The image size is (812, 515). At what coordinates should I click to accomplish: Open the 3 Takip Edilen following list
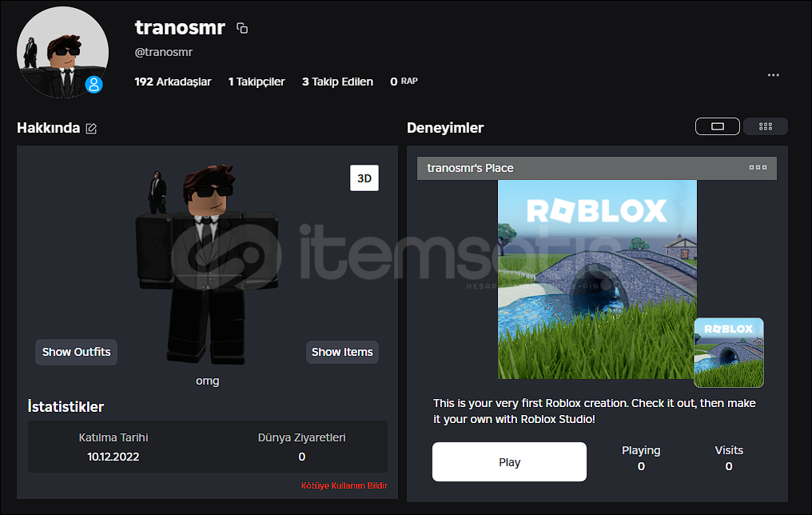coord(337,82)
